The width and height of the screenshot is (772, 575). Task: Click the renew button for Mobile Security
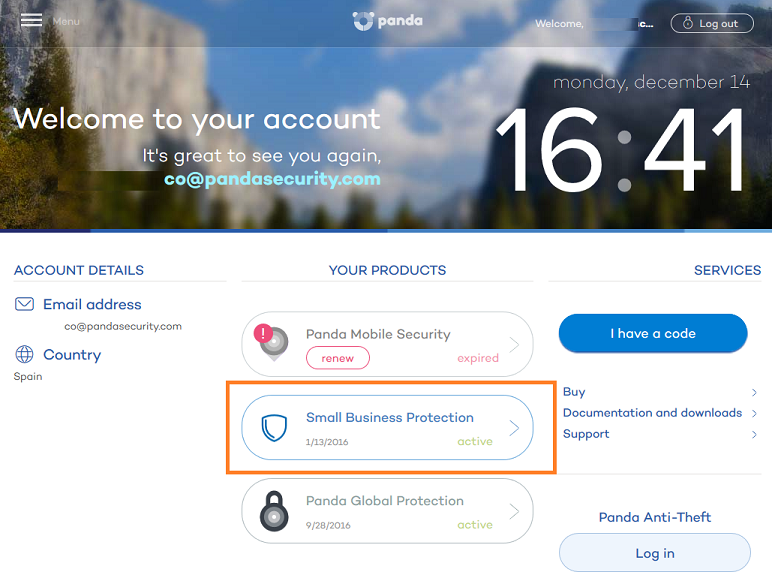(338, 358)
